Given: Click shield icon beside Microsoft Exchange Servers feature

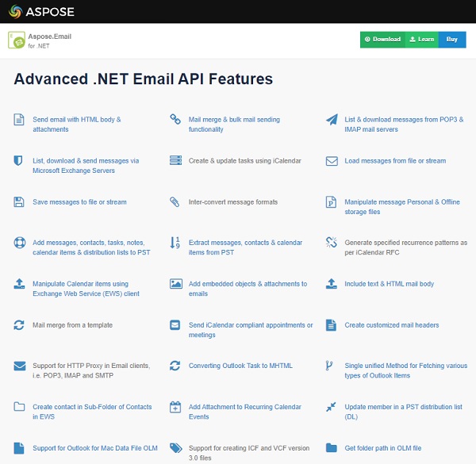Looking at the screenshot, I should click(18, 160).
